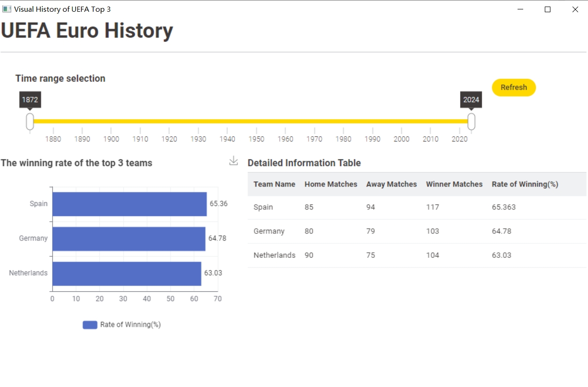Click the Detailed Information Table heading
Image resolution: width=588 pixels, height=387 pixels.
pyautogui.click(x=304, y=163)
